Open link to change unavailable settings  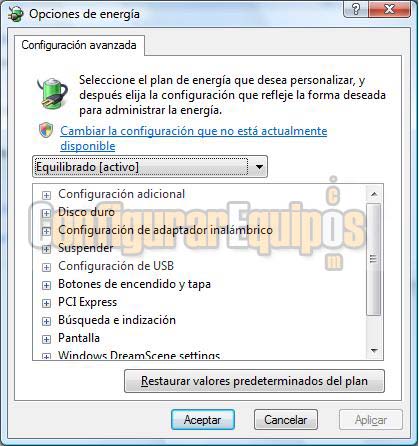pos(193,138)
